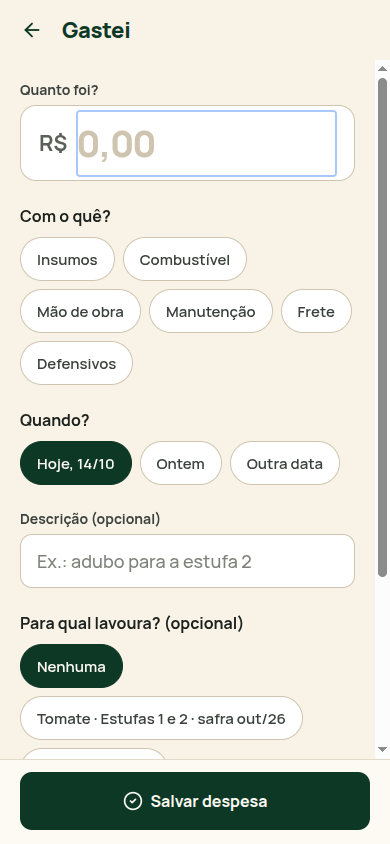390x844 pixels.
Task: Select the Defensivos category
Action: [x=76, y=363]
